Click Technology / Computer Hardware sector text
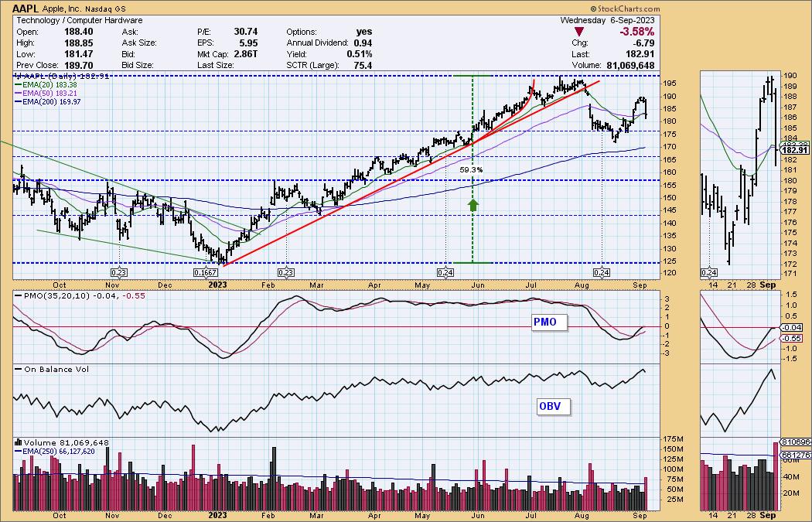This screenshot has height=522, width=812. [x=79, y=20]
